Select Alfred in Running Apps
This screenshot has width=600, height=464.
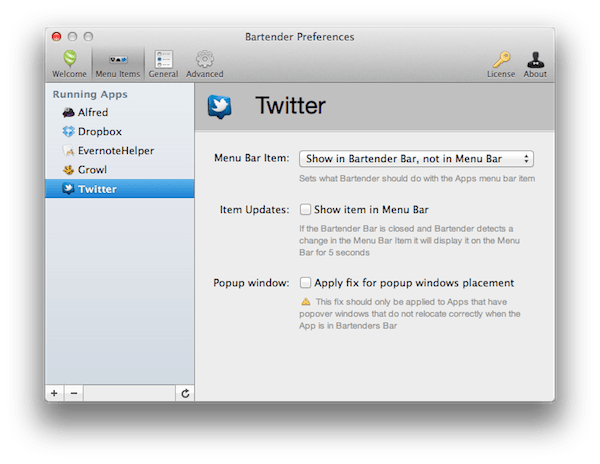[120, 112]
